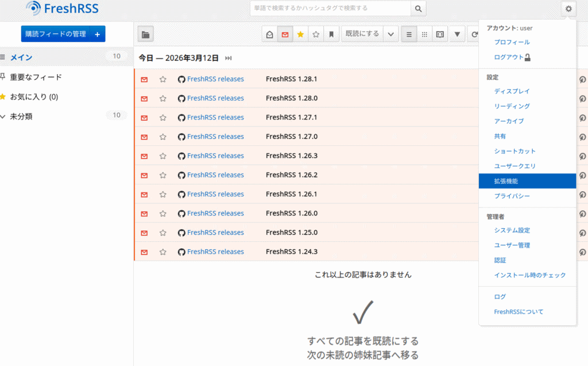Click the plus button to add feed
Image resolution: width=588 pixels, height=366 pixels.
tap(97, 34)
